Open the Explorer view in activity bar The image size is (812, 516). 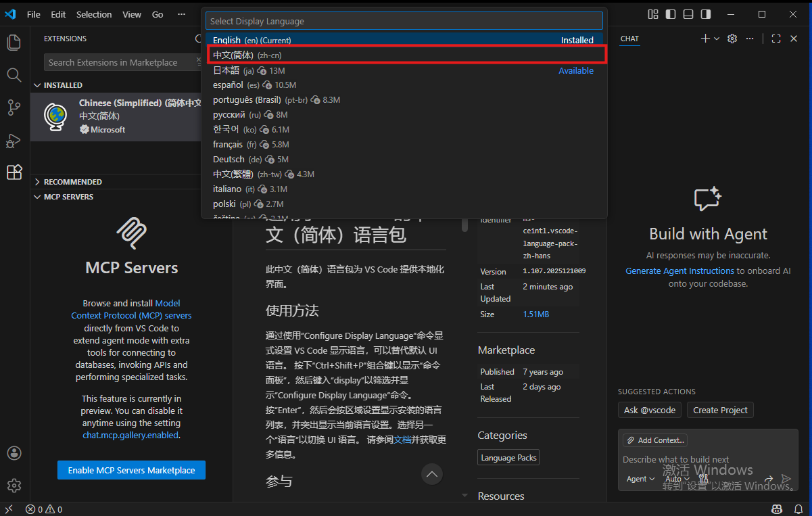pos(14,43)
